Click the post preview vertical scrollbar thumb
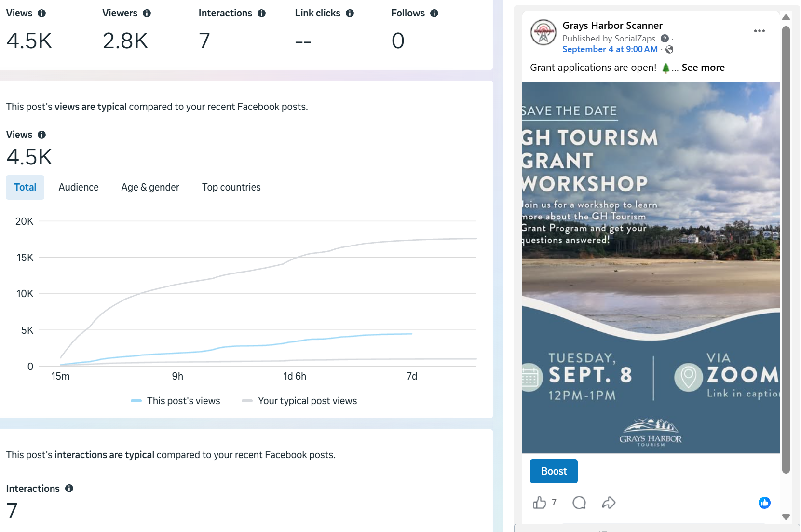 [x=786, y=250]
